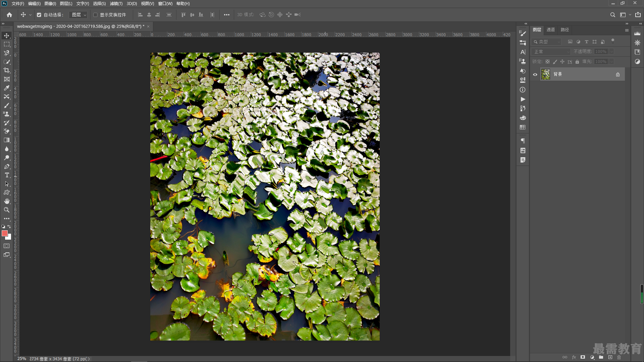The width and height of the screenshot is (644, 362).
Task: Open the 正常 blend mode dropdown
Action: pos(551,52)
